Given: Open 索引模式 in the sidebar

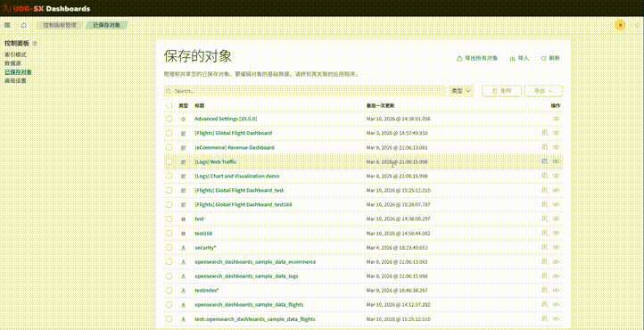Looking at the screenshot, I should pyautogui.click(x=15, y=54).
